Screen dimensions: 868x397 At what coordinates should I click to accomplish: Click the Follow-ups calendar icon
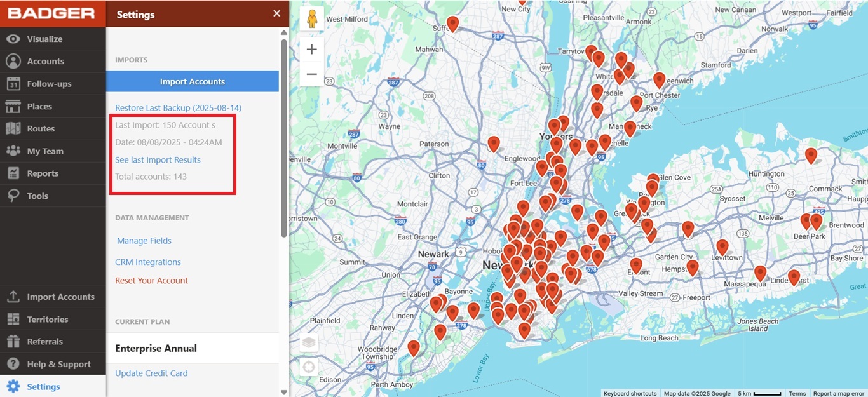coord(13,84)
